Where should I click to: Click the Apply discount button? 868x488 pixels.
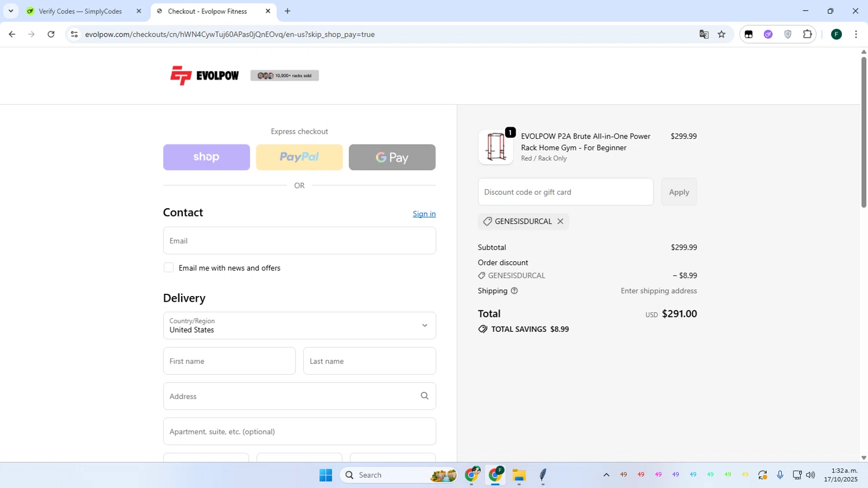tap(679, 192)
